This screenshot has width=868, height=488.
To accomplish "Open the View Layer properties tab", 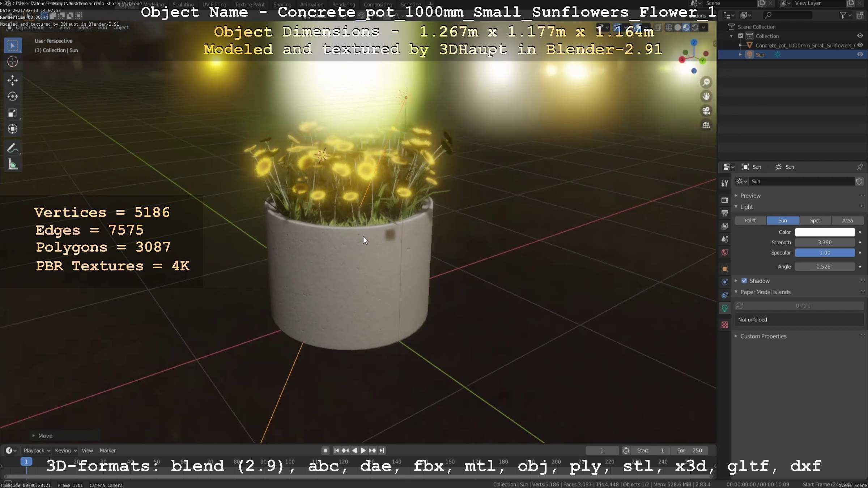I will pyautogui.click(x=724, y=226).
